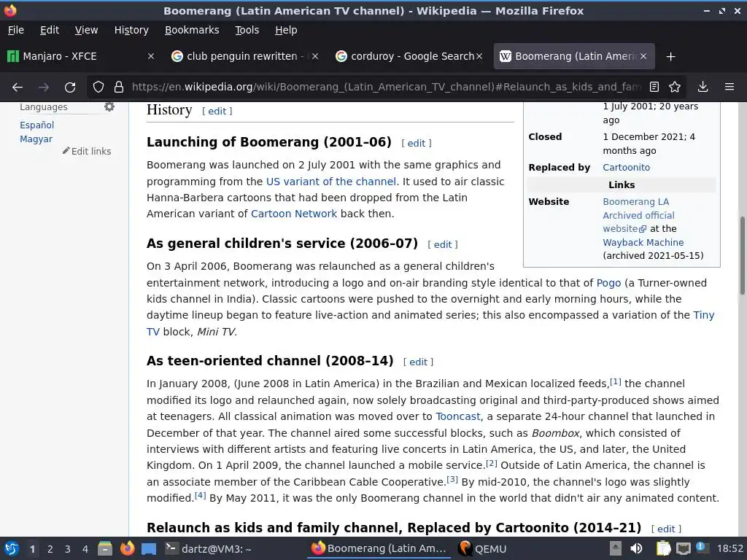The image size is (747, 560).
Task: Open the Pogo article link
Action: (x=608, y=283)
